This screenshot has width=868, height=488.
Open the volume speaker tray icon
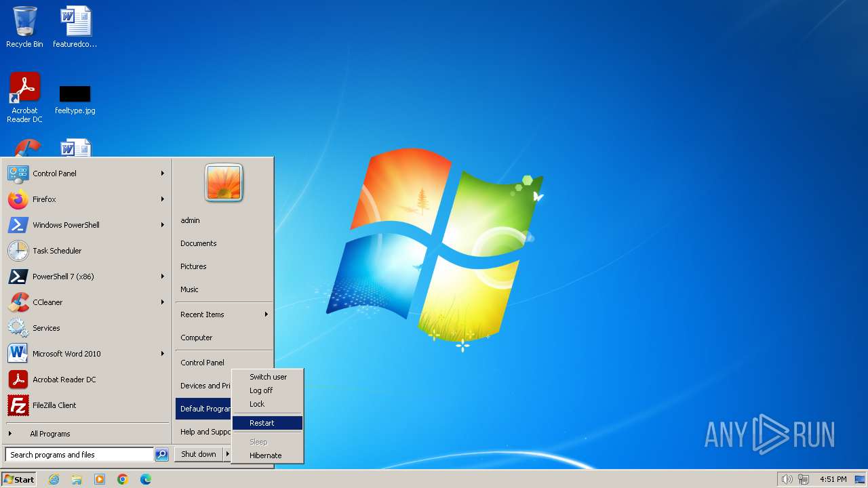[x=787, y=479]
